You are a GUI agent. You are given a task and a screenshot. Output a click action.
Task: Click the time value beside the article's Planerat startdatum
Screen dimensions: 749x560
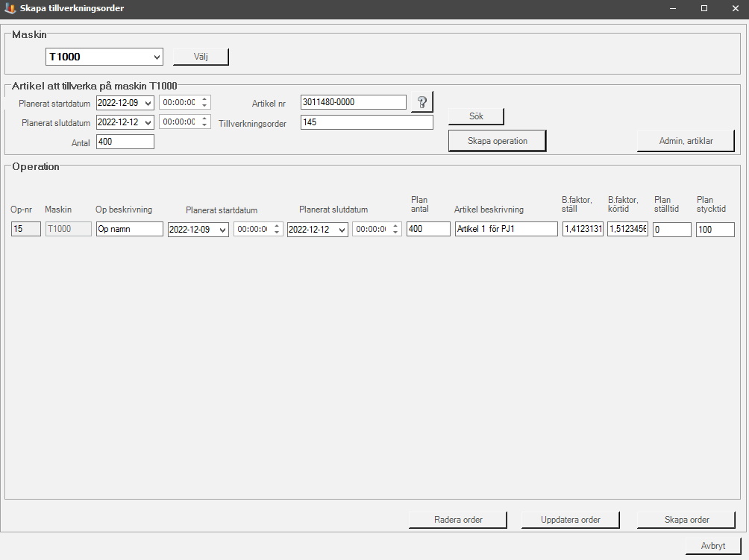[178, 103]
